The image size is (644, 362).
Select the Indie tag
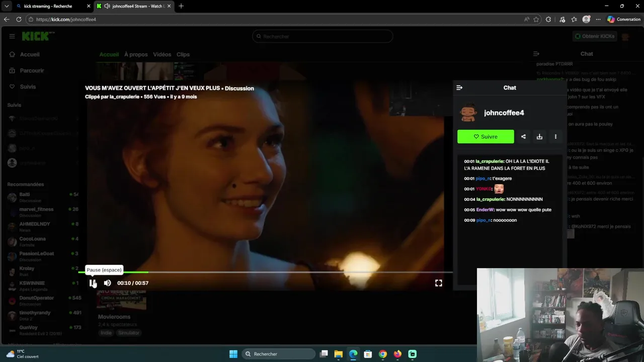[x=106, y=333]
